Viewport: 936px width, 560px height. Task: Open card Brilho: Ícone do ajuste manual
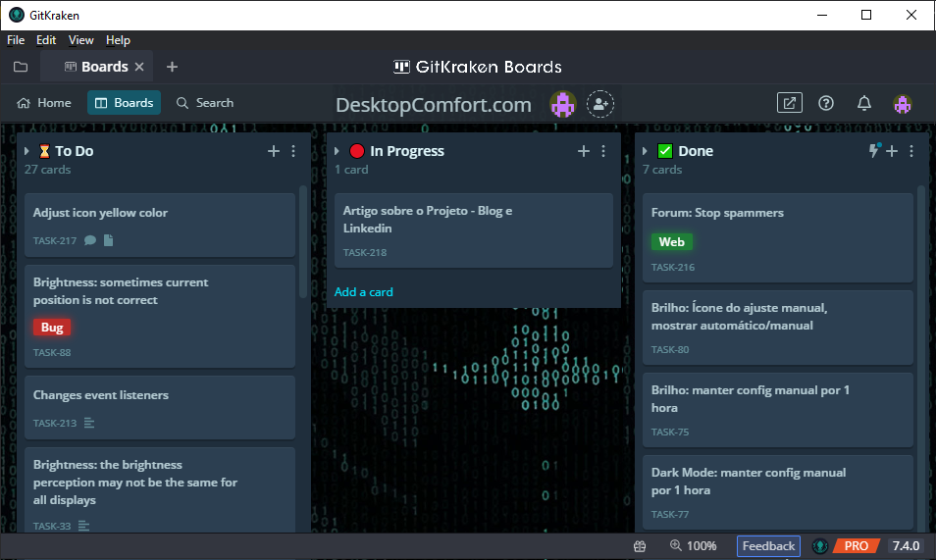click(778, 328)
